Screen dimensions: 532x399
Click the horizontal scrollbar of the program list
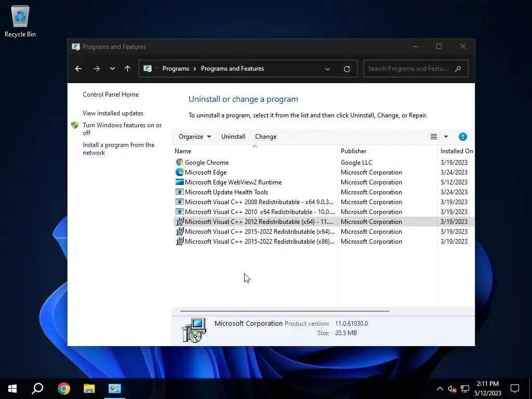pyautogui.click(x=284, y=311)
